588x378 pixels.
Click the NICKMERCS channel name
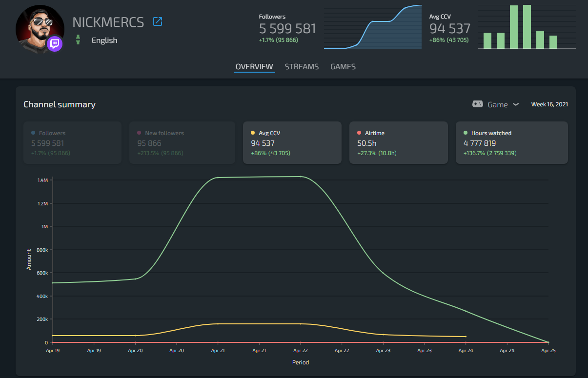coord(108,22)
